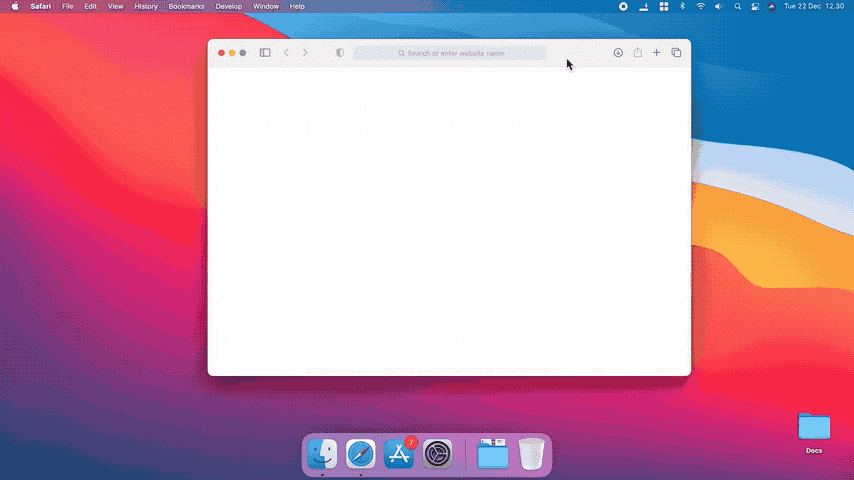Toggle Wi-Fi from the menu bar icon
Image resolution: width=854 pixels, height=480 pixels.
(701, 6)
